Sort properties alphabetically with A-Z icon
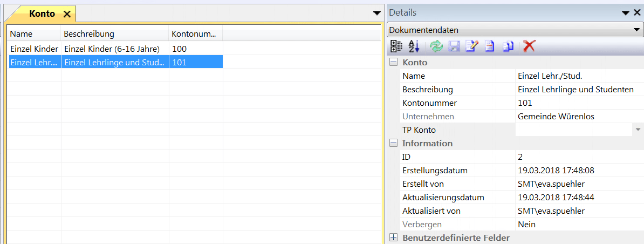The image size is (644, 244). click(414, 46)
